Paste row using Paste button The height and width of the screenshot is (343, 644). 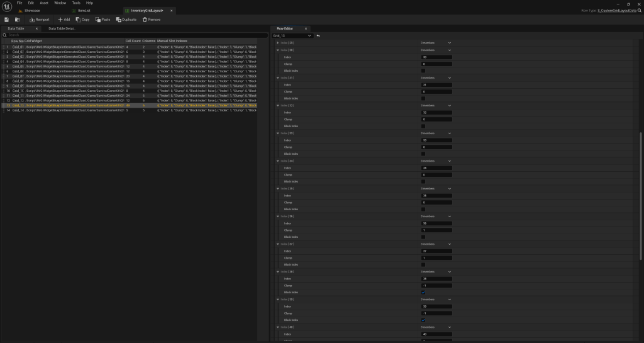pyautogui.click(x=103, y=20)
